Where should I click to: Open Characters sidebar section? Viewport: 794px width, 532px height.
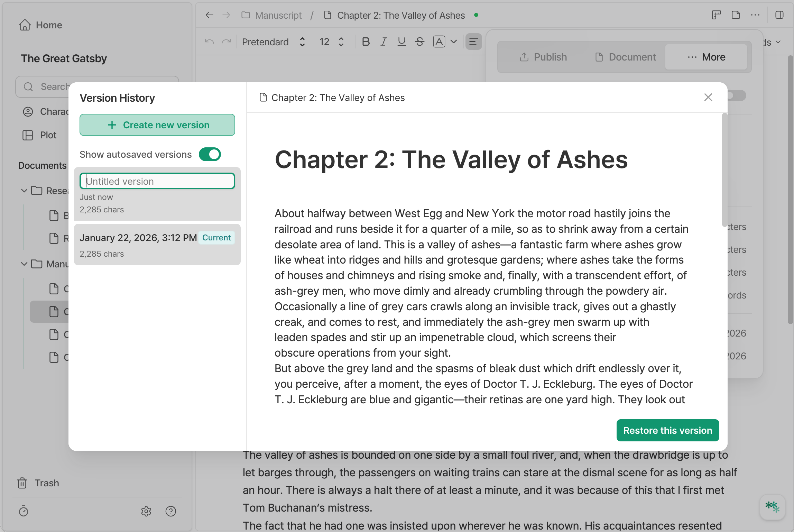[45, 112]
